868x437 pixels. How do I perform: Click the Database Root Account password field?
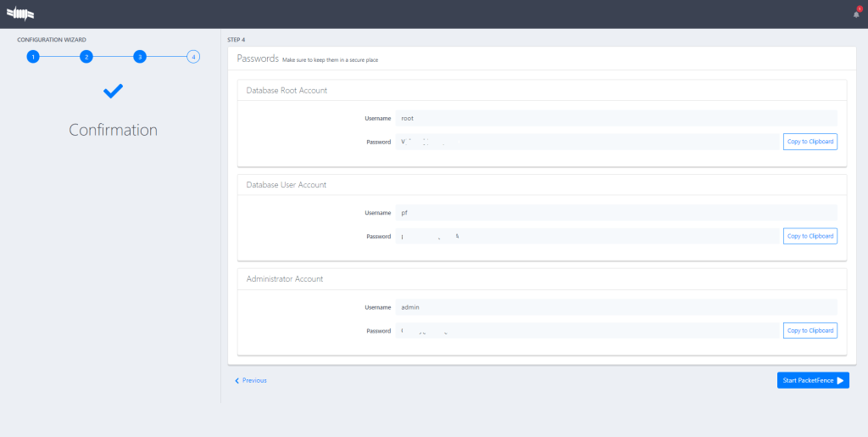click(587, 142)
